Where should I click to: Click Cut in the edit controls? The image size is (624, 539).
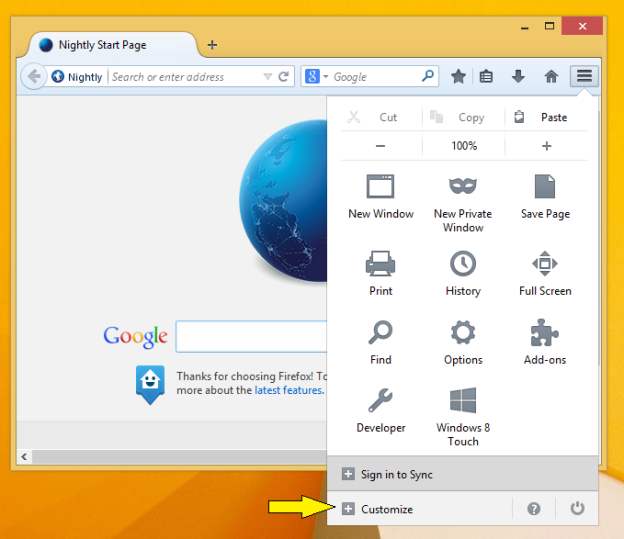pyautogui.click(x=381, y=117)
